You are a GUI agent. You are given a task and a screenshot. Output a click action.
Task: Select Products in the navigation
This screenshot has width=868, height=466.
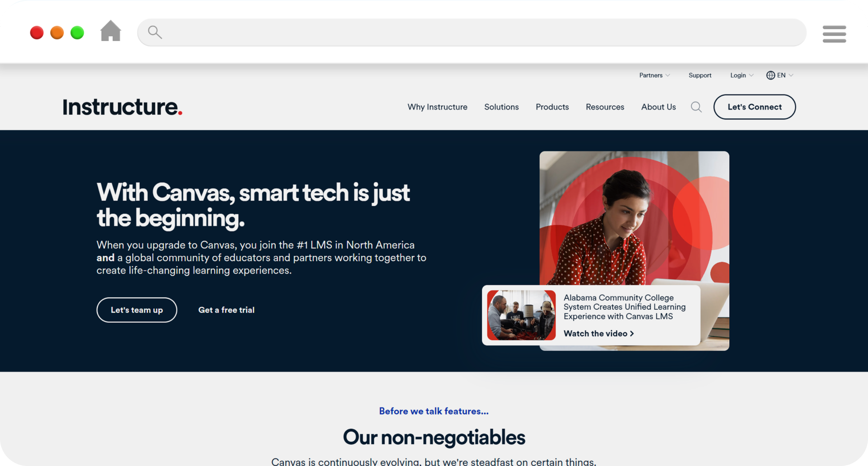coord(552,107)
